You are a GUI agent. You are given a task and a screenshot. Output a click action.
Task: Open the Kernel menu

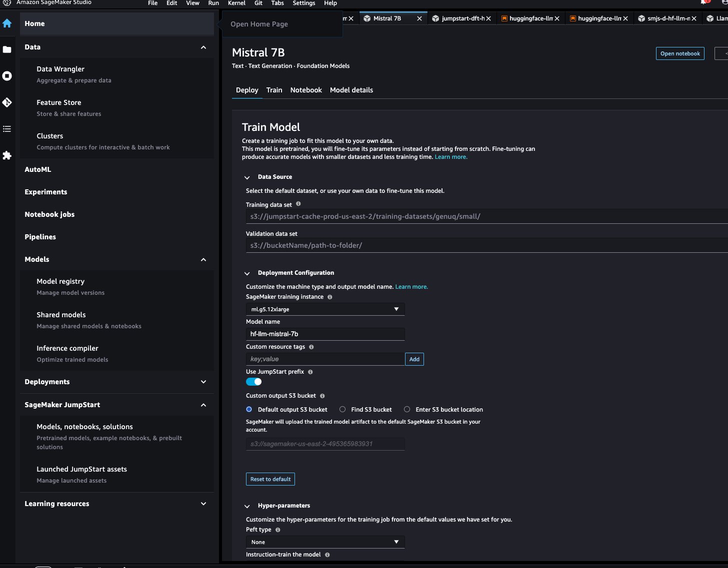click(x=236, y=3)
